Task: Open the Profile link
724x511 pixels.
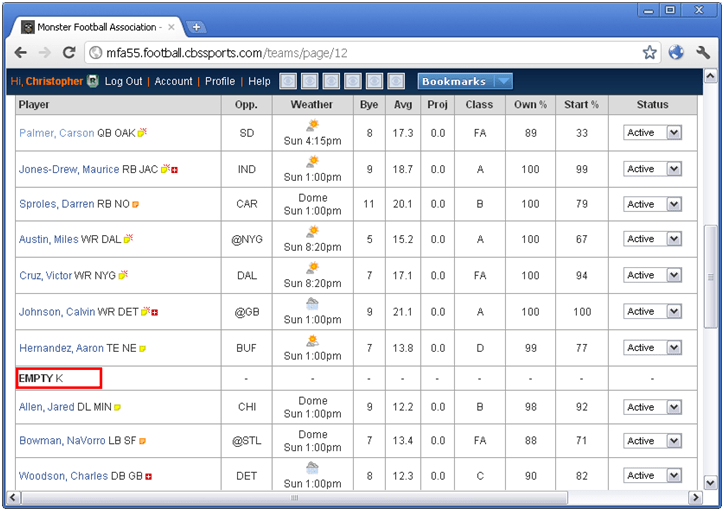Action: pyautogui.click(x=220, y=81)
